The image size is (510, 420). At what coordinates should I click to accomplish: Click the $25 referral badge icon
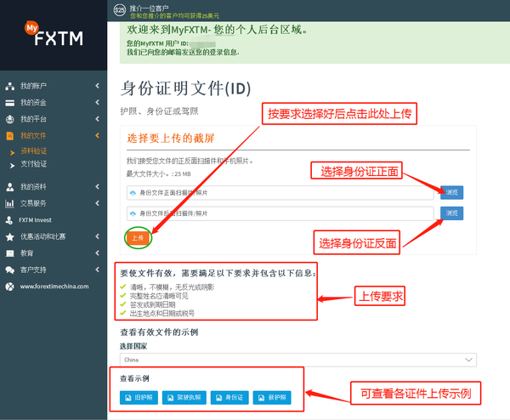[117, 11]
